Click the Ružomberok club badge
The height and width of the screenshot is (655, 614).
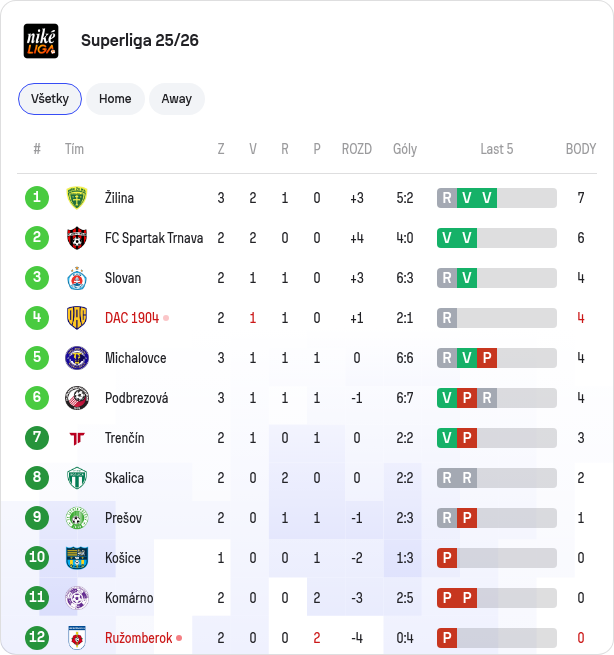pyautogui.click(x=77, y=638)
